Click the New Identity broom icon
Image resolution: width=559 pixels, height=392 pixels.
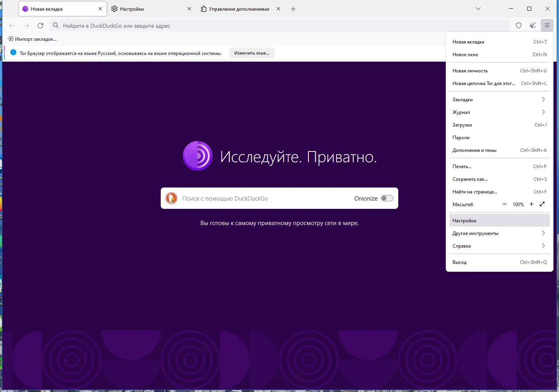click(533, 25)
